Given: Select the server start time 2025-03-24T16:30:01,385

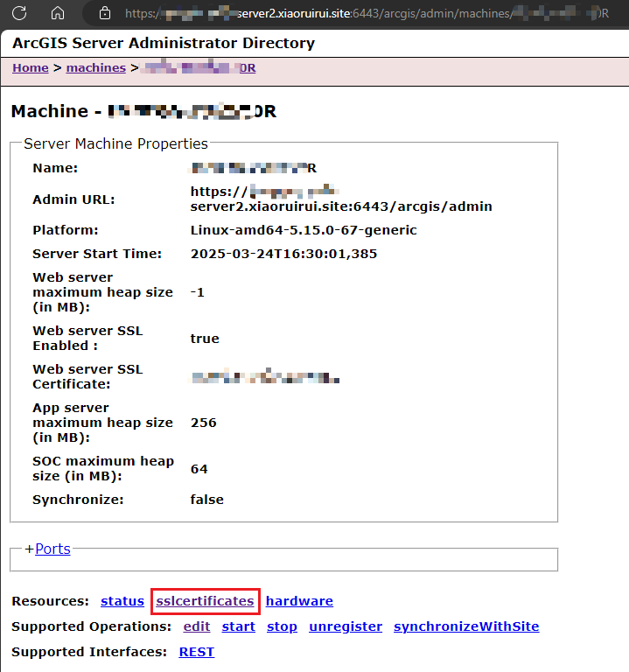Looking at the screenshot, I should 283,254.
